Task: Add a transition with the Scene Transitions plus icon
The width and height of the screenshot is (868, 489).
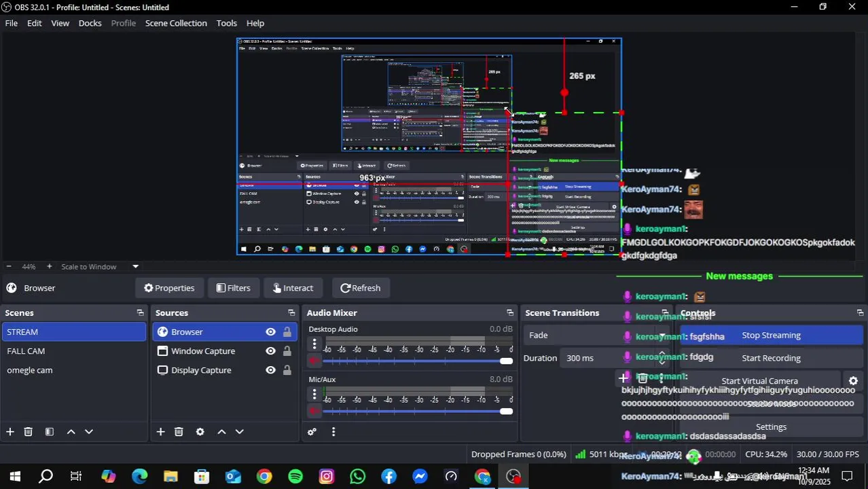Action: (623, 378)
